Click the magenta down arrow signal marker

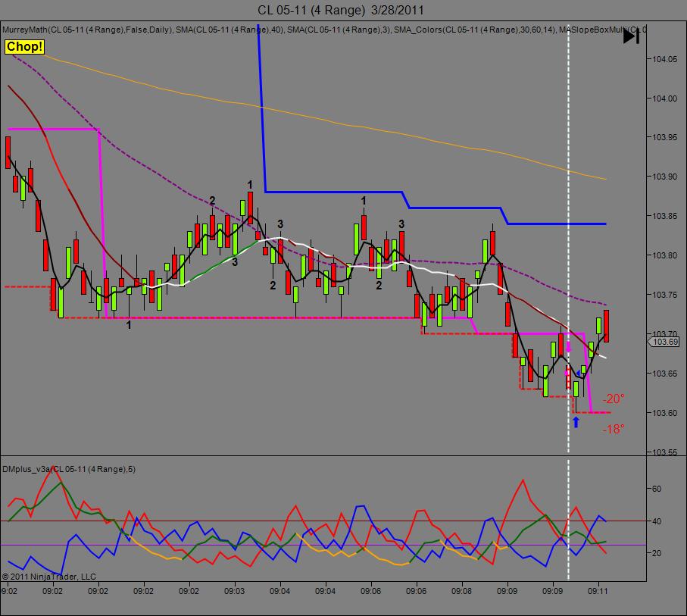[x=569, y=347]
